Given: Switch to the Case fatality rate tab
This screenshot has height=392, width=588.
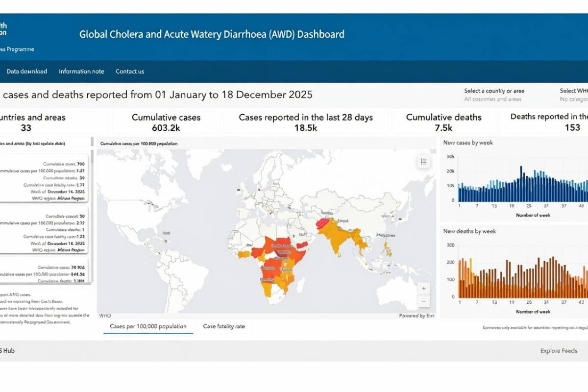Looking at the screenshot, I should 224,326.
